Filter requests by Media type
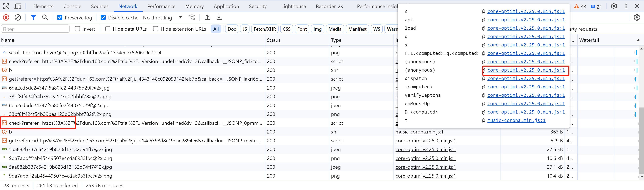The width and height of the screenshot is (644, 190). tap(335, 29)
